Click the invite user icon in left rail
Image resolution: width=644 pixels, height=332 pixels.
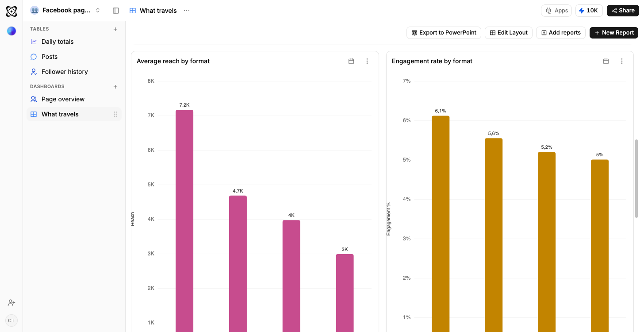[x=11, y=303]
